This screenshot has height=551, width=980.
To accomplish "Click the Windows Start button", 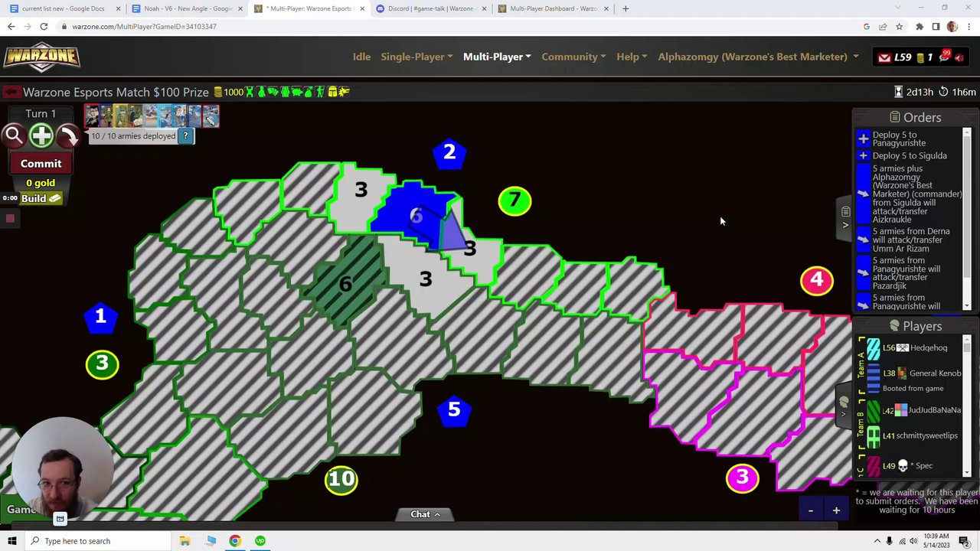I will 12,541.
